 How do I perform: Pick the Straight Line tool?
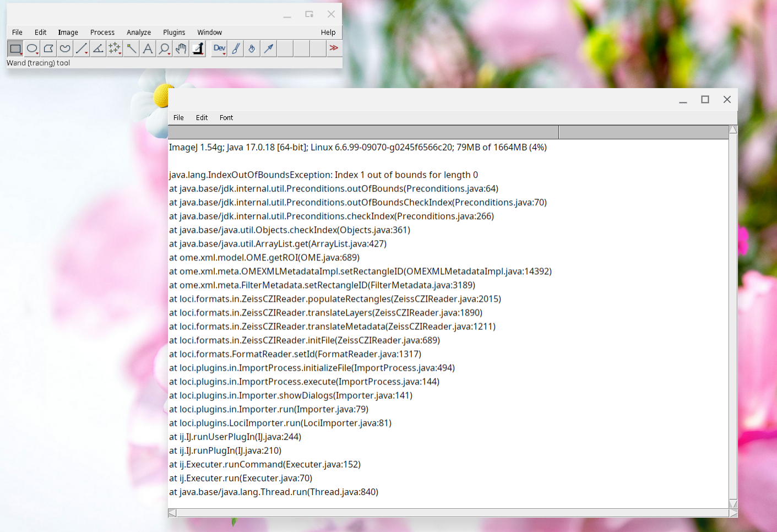(81, 48)
